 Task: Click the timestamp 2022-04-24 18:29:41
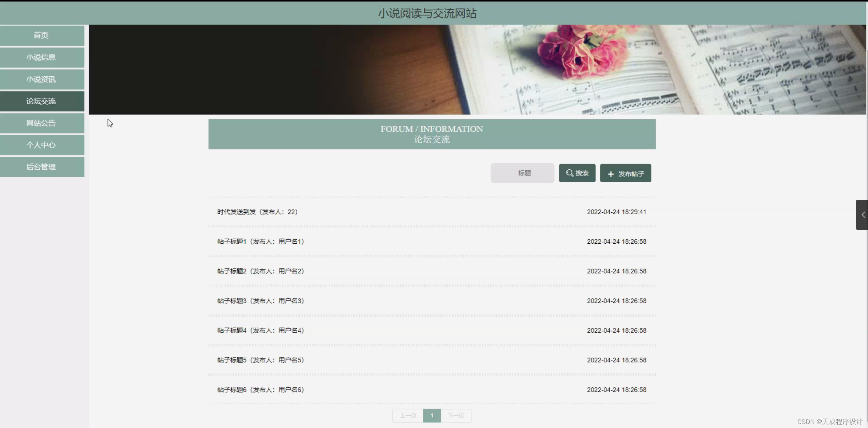[x=616, y=212]
